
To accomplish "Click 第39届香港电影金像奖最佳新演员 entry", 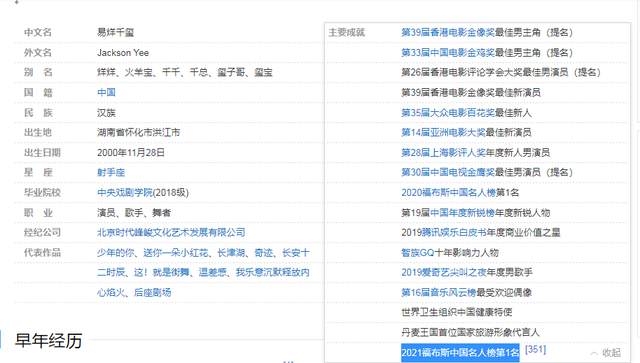I will point(471,92).
